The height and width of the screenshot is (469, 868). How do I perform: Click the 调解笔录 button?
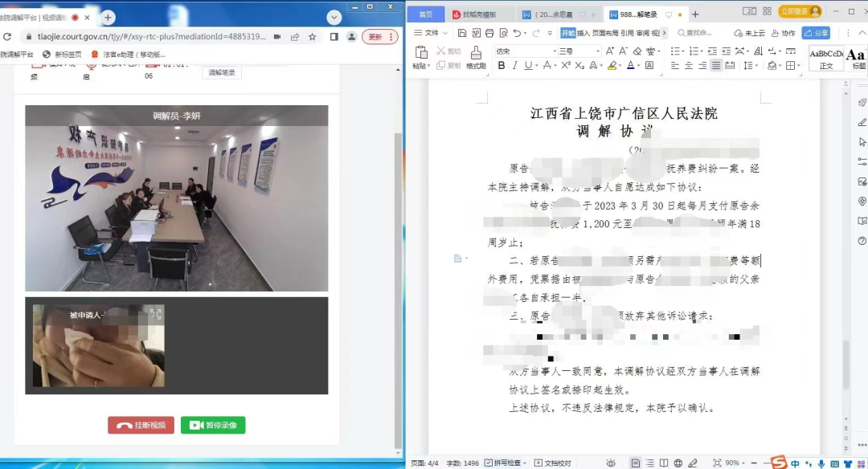(222, 72)
